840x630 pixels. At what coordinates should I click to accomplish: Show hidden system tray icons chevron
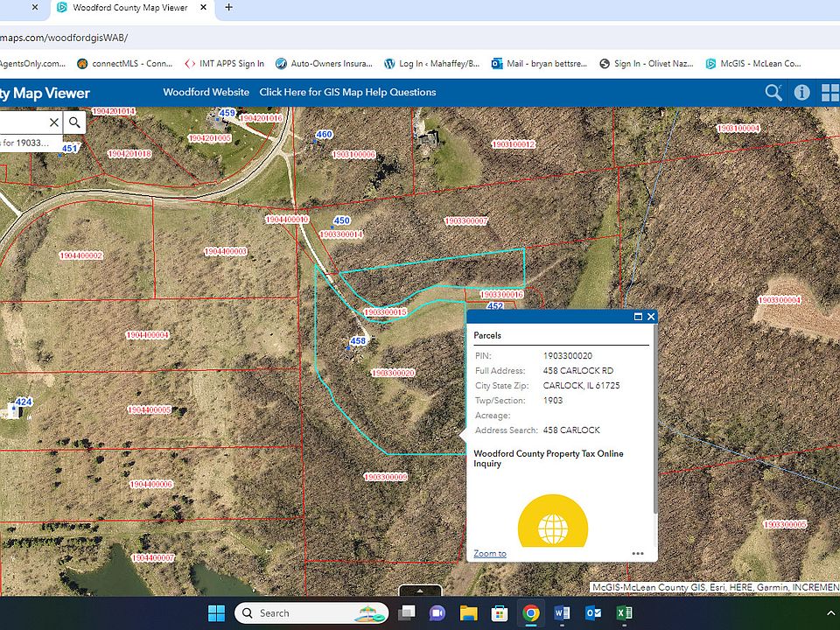(x=830, y=613)
